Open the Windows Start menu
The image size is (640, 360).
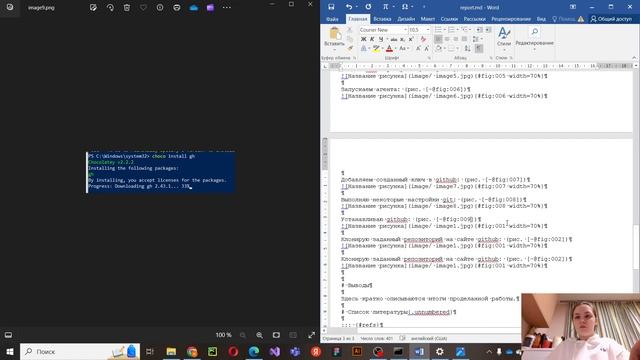point(10,351)
